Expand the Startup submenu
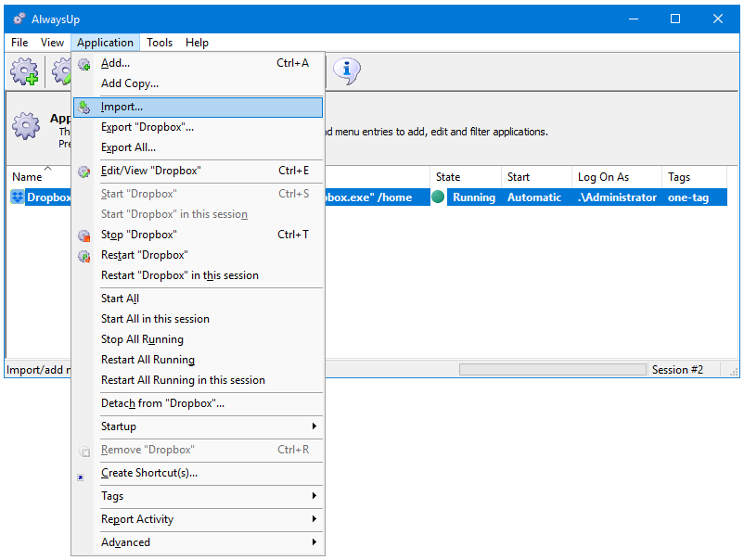This screenshot has width=744, height=560. 198,426
